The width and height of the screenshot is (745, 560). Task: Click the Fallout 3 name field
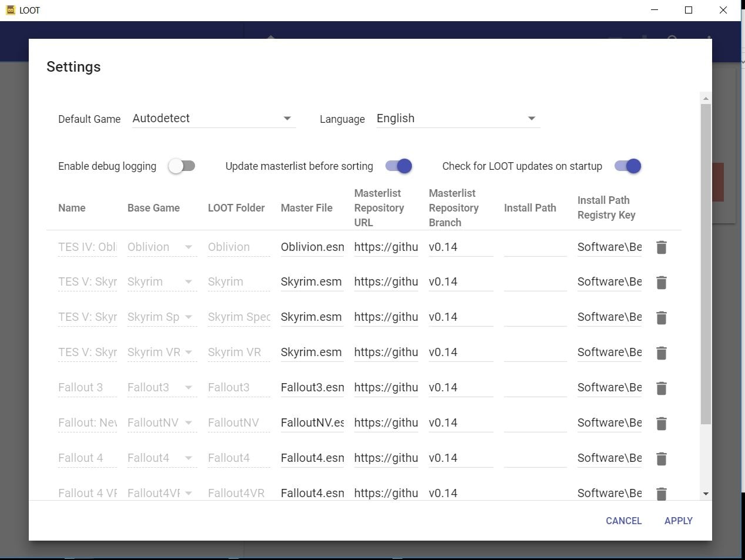click(x=88, y=388)
